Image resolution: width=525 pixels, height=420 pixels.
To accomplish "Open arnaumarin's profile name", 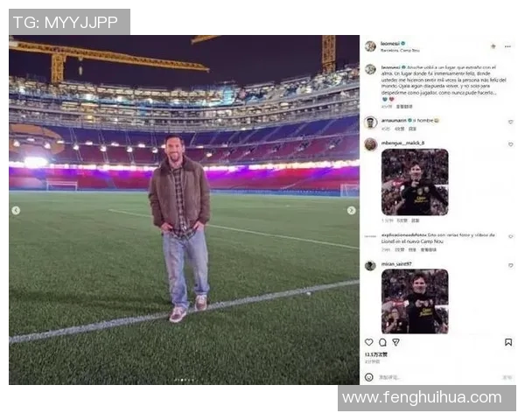I will click(x=394, y=120).
